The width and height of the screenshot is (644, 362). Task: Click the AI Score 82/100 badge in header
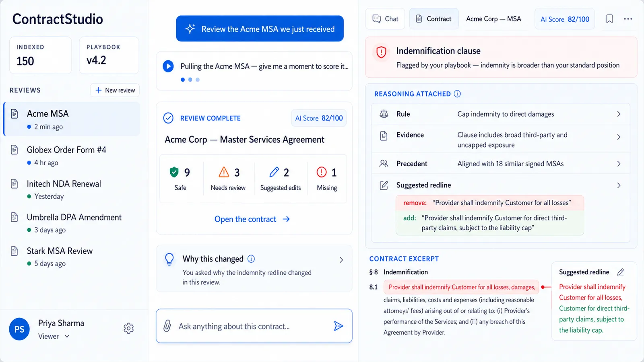pyautogui.click(x=565, y=19)
